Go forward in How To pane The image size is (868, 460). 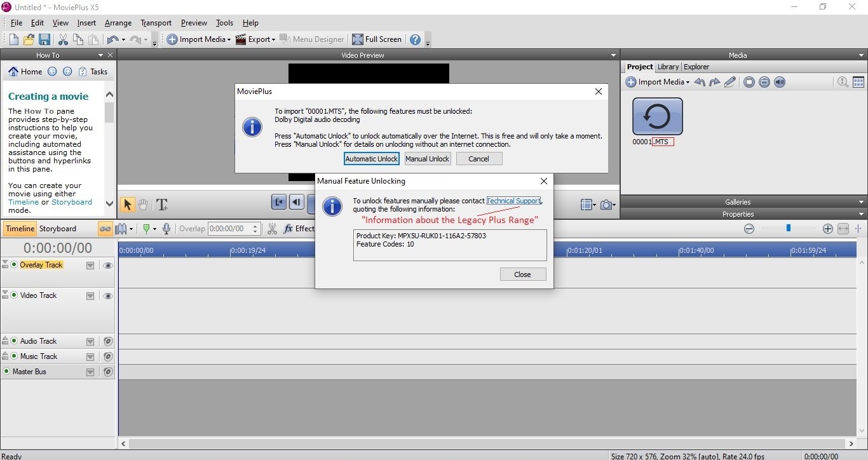67,72
